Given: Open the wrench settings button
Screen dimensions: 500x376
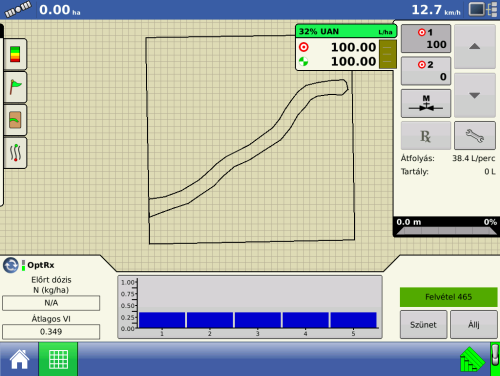Looking at the screenshot, I should [475, 136].
